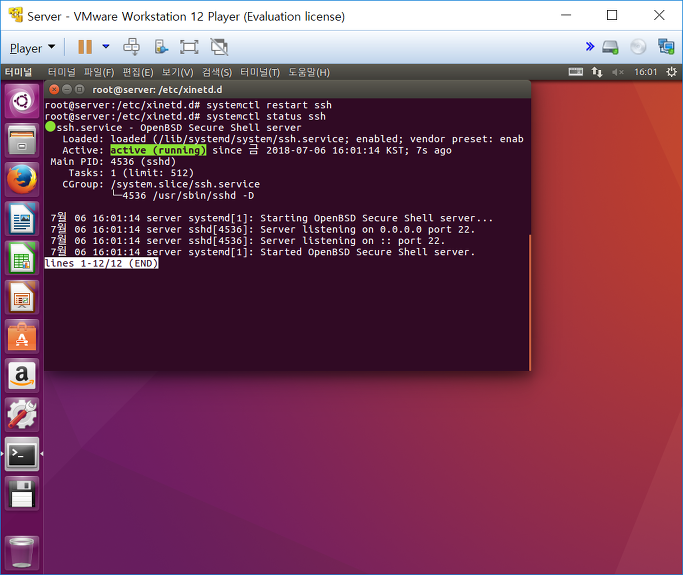Launch the Files manager
Viewport: 683px width, 575px height.
tap(22, 140)
